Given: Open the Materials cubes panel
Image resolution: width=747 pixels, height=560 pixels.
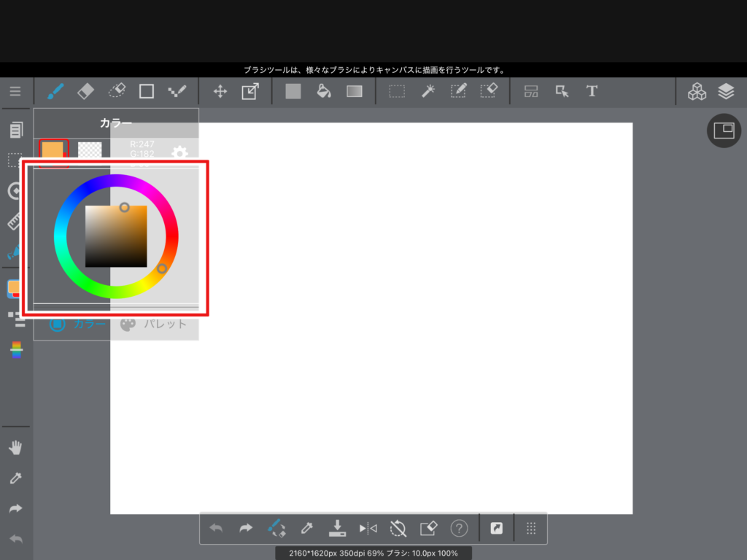Looking at the screenshot, I should click(x=697, y=91).
